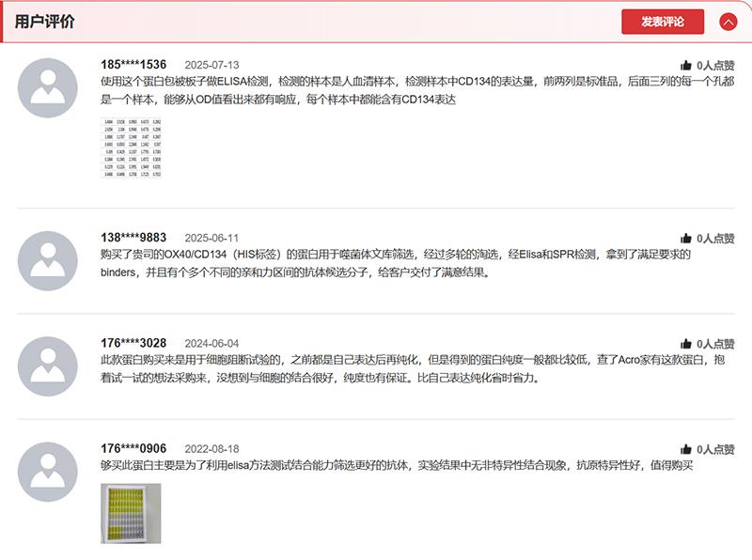Click avatar of user 138****9883
752x560 pixels.
point(48,260)
